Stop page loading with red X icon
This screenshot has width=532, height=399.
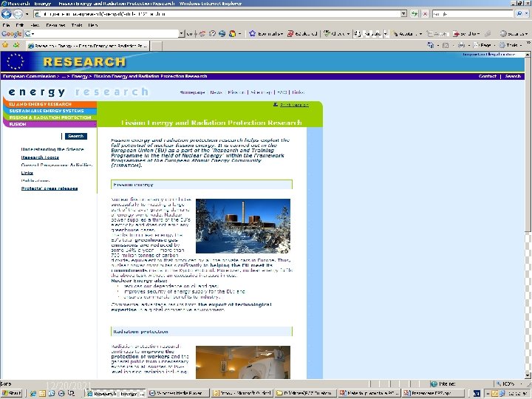[x=425, y=14]
